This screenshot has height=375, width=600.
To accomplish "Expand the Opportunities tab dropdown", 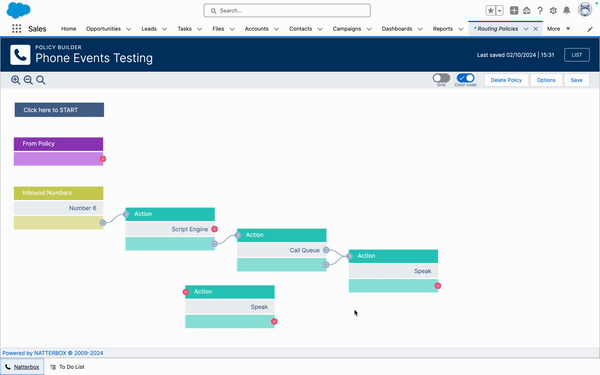I will tap(129, 29).
